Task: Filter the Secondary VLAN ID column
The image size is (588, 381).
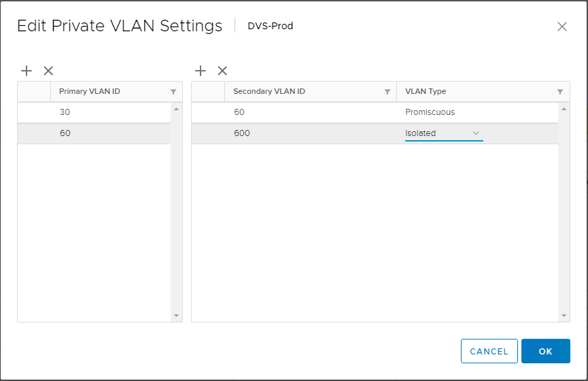Action: tap(387, 92)
